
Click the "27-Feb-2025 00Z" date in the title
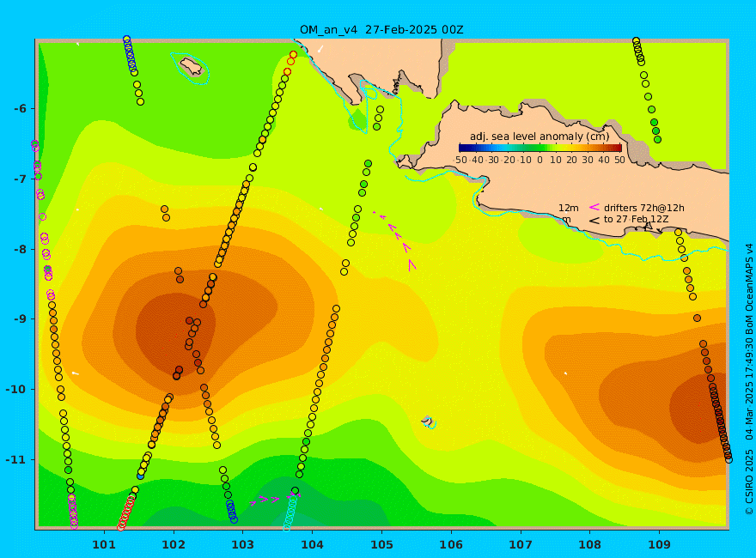coord(414,30)
